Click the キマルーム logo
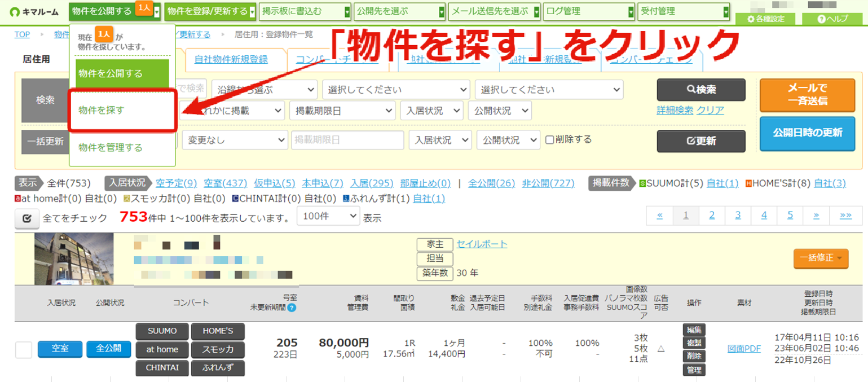Image resolution: width=868 pixels, height=382 pixels. pyautogui.click(x=34, y=11)
